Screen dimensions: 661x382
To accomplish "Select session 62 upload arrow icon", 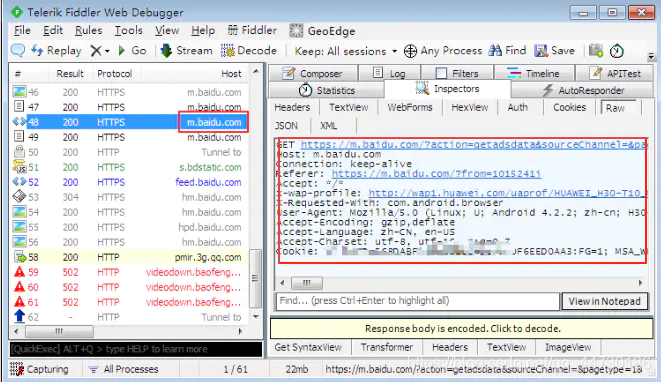I will tap(19, 317).
